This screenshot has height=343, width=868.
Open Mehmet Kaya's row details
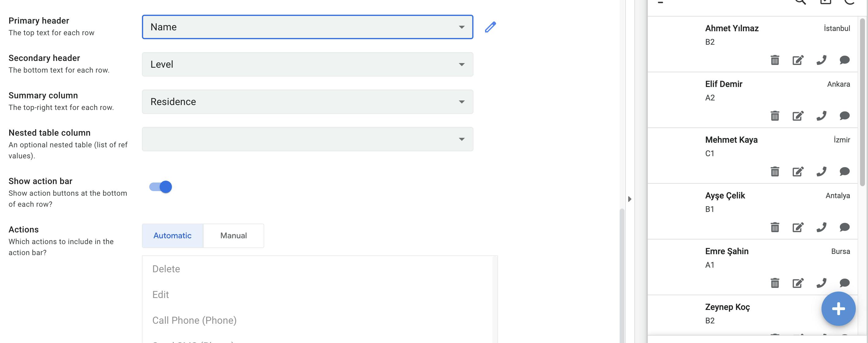click(x=731, y=146)
